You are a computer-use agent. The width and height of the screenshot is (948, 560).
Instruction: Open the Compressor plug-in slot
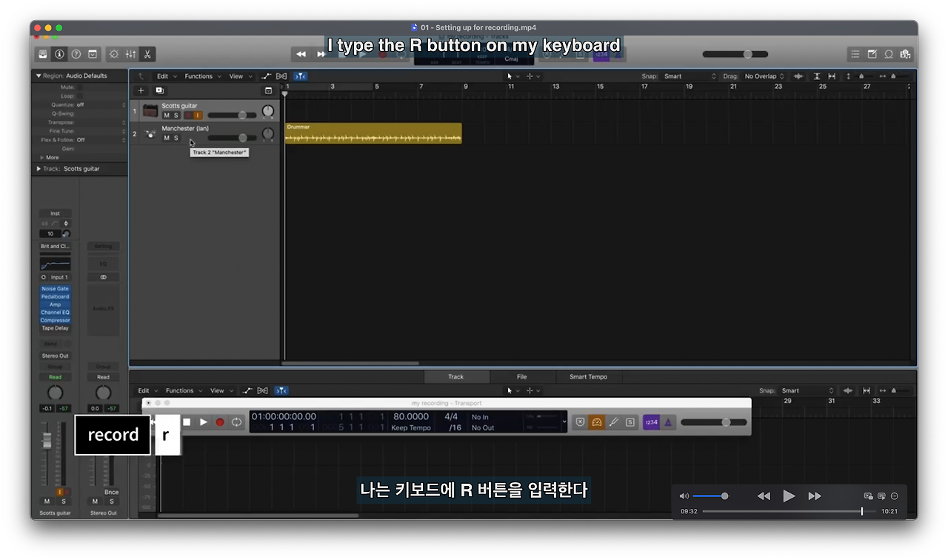pyautogui.click(x=56, y=320)
